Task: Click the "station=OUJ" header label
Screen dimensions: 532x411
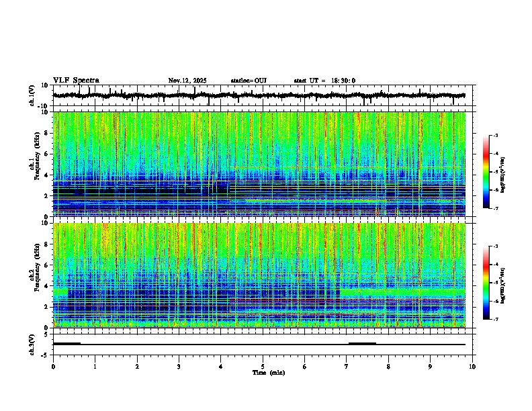Action: [249, 81]
